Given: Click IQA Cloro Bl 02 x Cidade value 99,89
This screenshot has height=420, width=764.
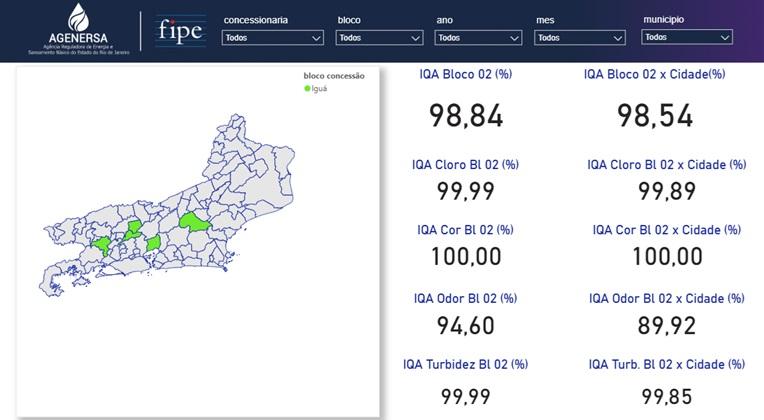Looking at the screenshot, I should tap(666, 191).
